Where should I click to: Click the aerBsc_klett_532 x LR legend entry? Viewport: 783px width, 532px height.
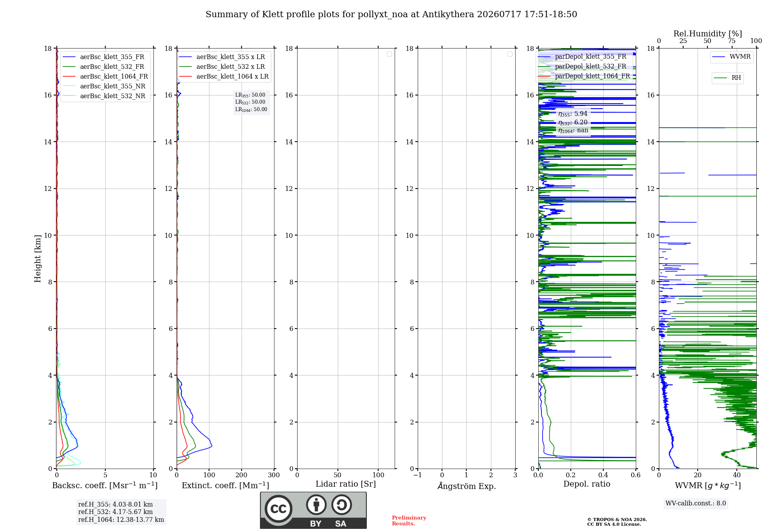coord(222,67)
